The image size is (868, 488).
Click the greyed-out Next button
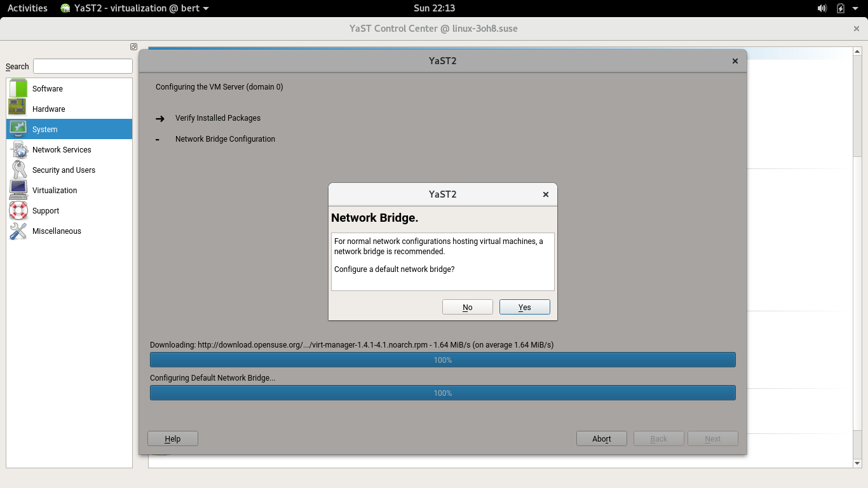click(x=713, y=438)
